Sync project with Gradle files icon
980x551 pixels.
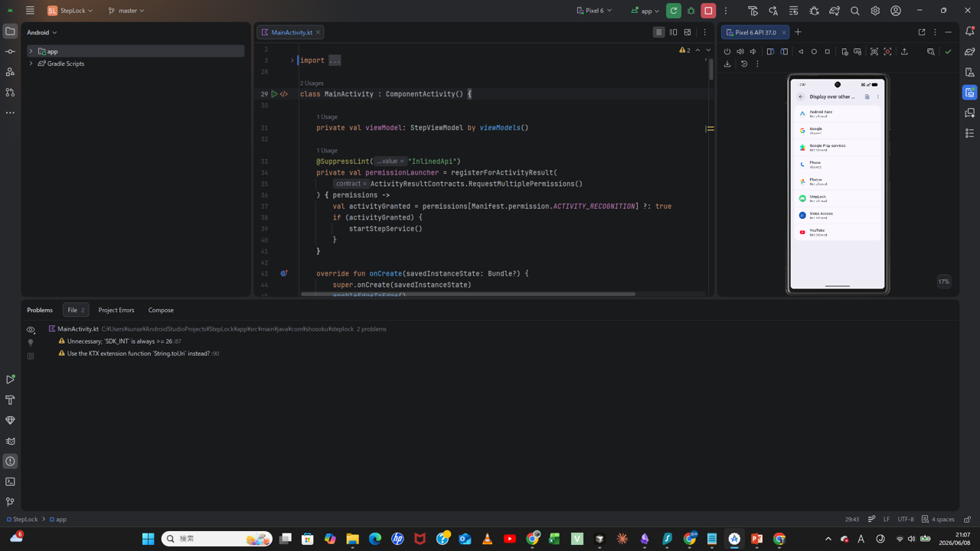point(835,11)
